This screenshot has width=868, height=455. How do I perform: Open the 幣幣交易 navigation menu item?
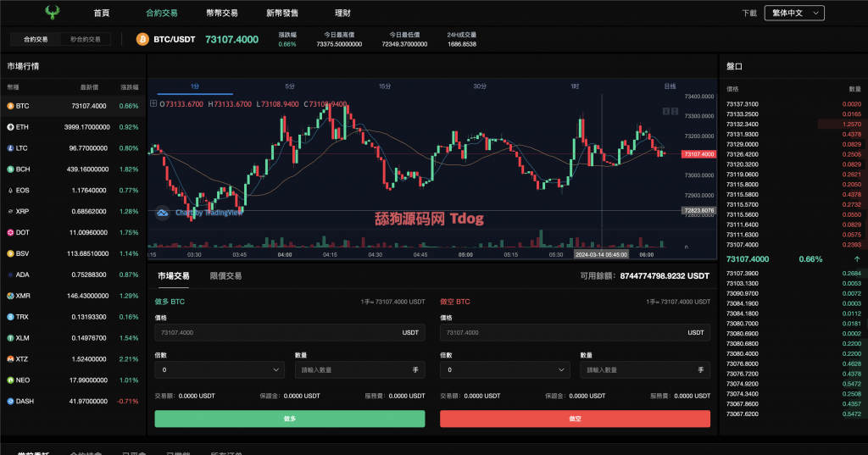pyautogui.click(x=221, y=14)
